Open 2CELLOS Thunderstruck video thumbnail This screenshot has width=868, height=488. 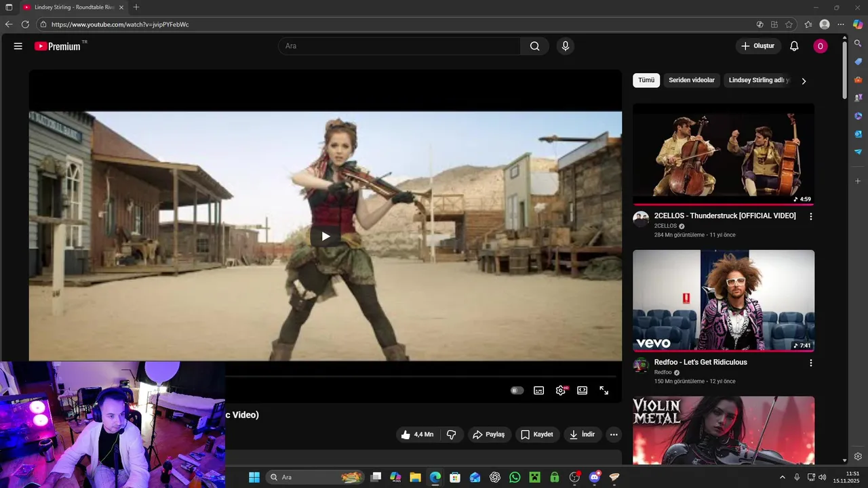tap(724, 154)
